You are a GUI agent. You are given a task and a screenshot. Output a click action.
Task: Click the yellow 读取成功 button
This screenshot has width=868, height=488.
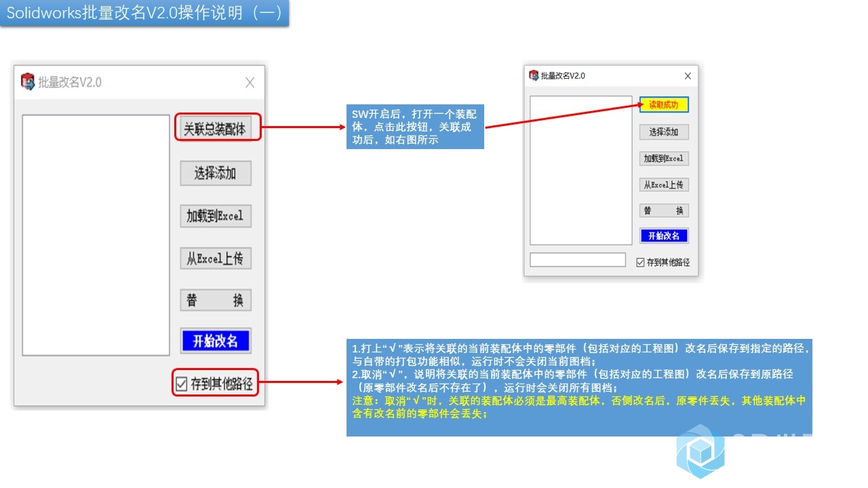pos(664,104)
